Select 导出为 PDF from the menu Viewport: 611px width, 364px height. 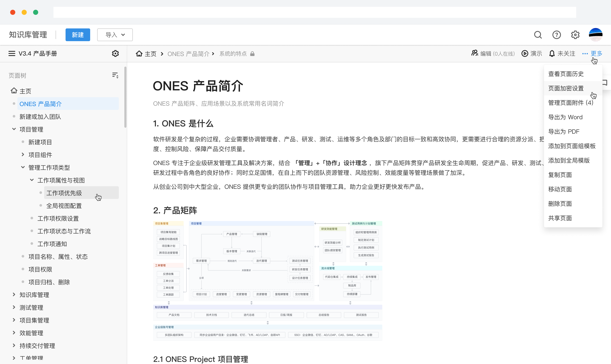tap(564, 131)
